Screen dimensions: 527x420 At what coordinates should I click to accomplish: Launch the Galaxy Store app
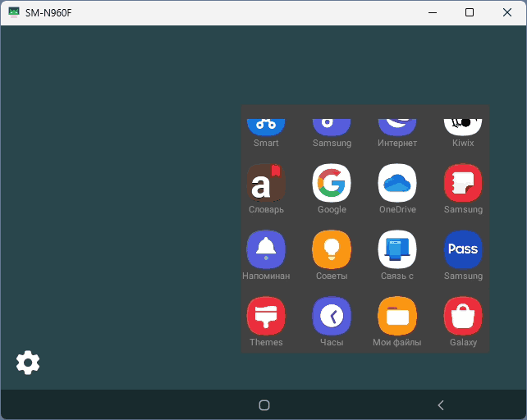coord(463,316)
